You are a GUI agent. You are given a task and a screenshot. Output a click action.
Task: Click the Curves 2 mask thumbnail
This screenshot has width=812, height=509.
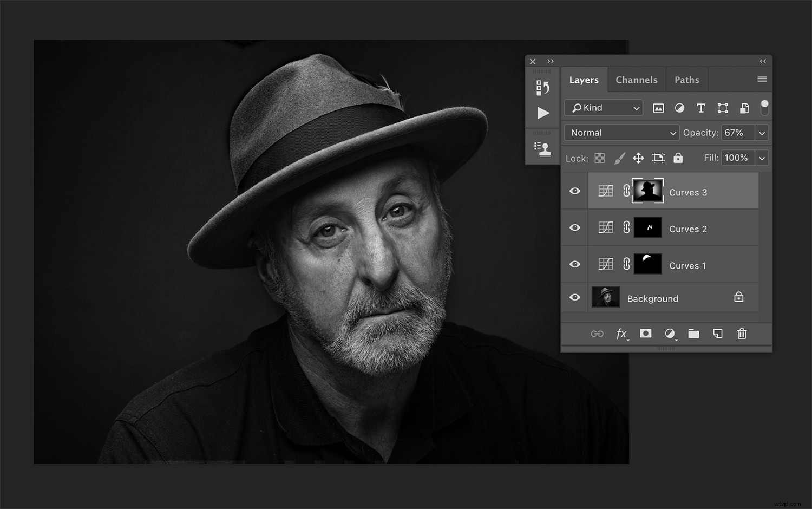(x=648, y=227)
